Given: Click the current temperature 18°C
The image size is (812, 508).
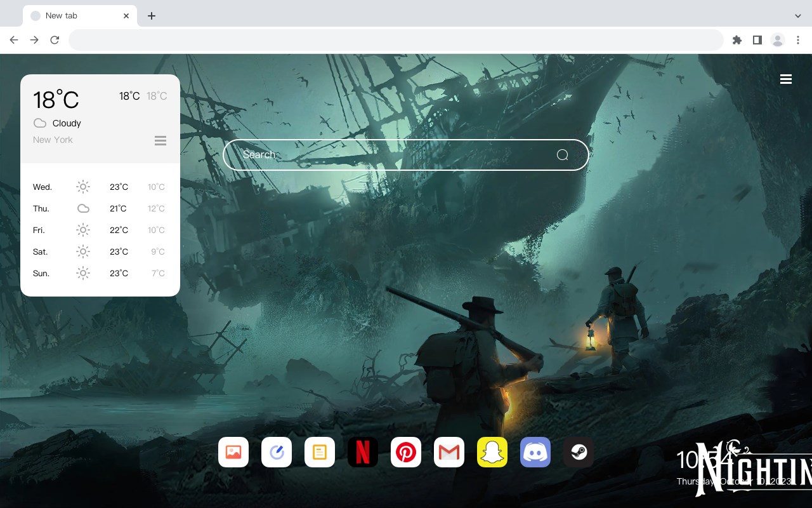Looking at the screenshot, I should coord(56,100).
